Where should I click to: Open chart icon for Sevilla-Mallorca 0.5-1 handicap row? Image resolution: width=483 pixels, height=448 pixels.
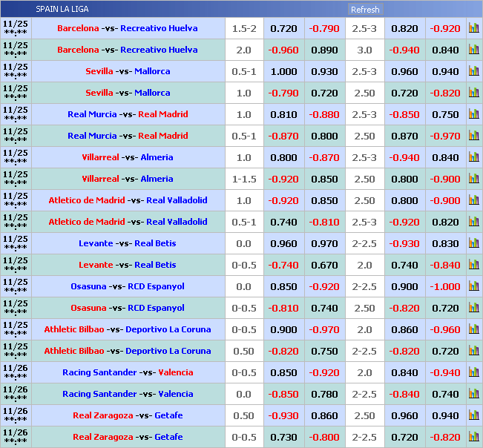473,72
